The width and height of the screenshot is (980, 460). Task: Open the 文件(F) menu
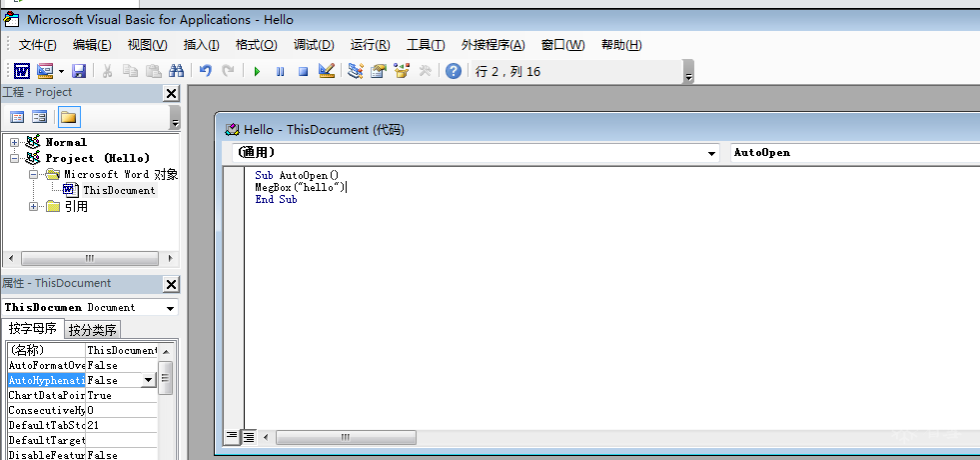click(x=38, y=45)
